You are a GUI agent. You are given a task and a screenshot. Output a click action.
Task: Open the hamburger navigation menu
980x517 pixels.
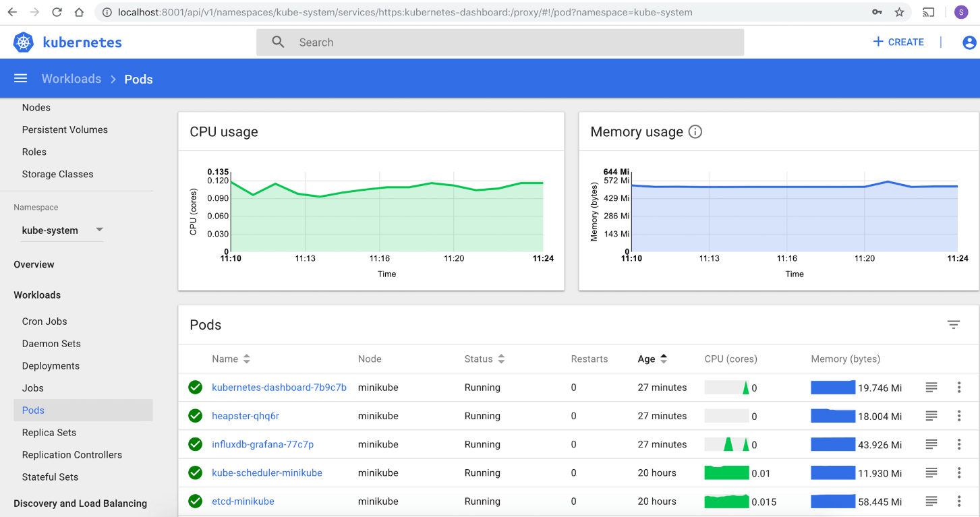21,79
